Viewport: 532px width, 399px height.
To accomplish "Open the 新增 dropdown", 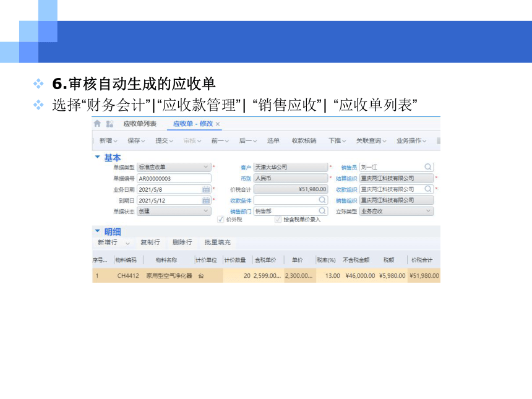I will (108, 140).
